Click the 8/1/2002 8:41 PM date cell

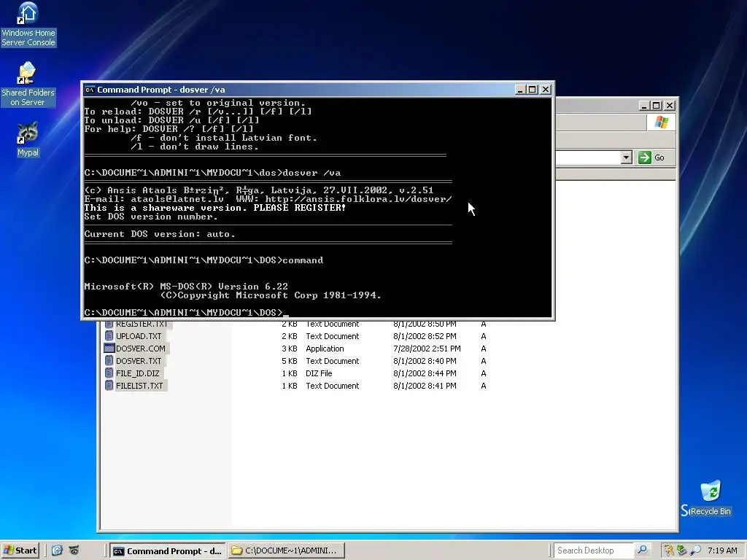(425, 386)
